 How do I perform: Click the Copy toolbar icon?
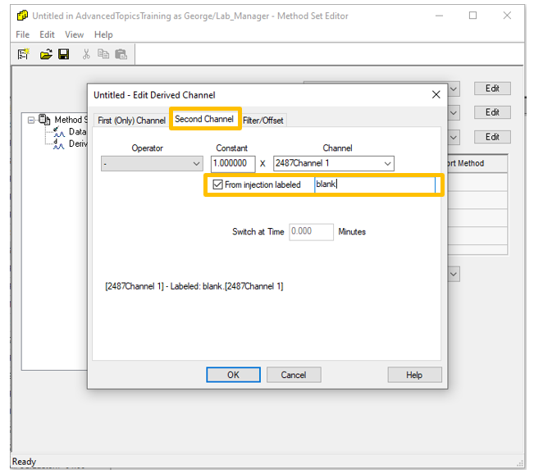103,54
